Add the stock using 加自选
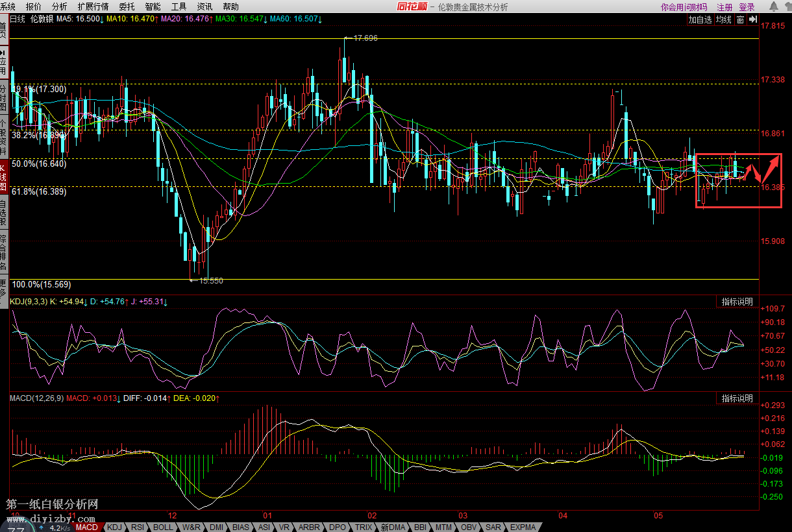Image resolution: width=792 pixels, height=532 pixels. tap(700, 19)
